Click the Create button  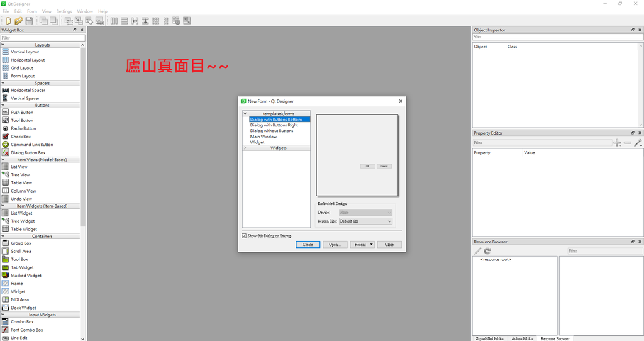point(308,245)
